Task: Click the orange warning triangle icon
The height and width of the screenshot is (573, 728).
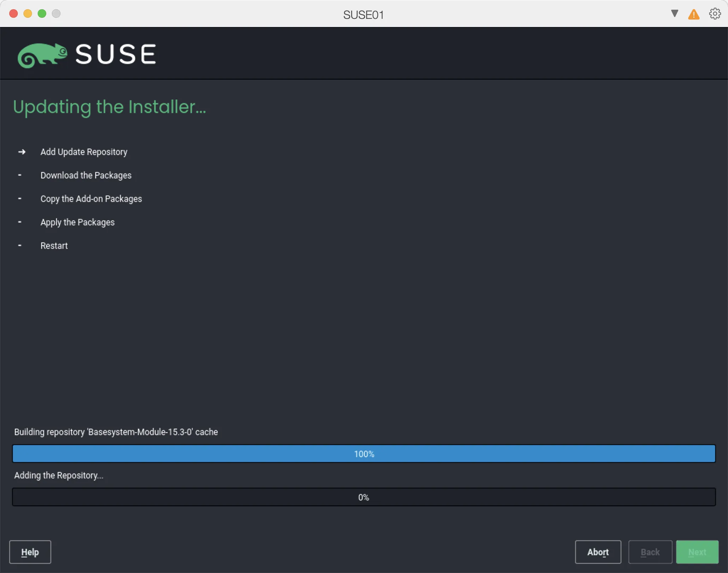Action: coord(694,14)
